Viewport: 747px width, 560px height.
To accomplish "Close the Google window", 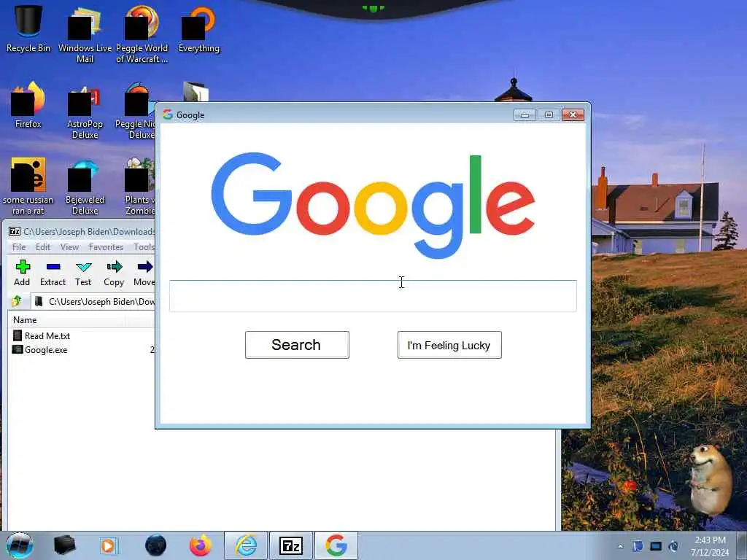I will tap(573, 114).
